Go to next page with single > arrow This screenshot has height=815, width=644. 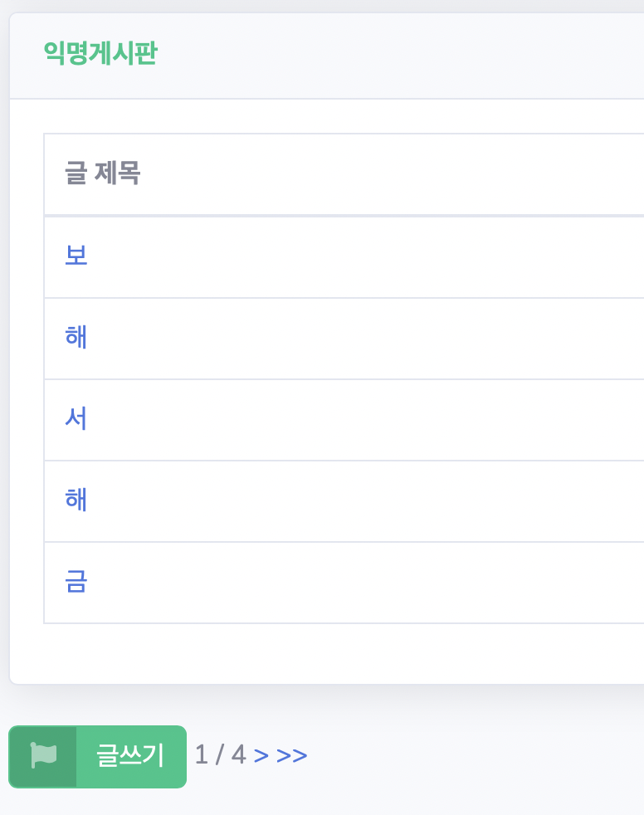(261, 756)
